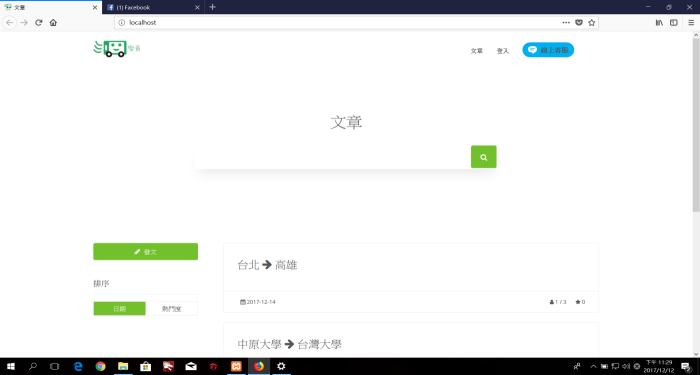Open a new browser tab
This screenshot has height=375, width=700.
(x=212, y=7)
